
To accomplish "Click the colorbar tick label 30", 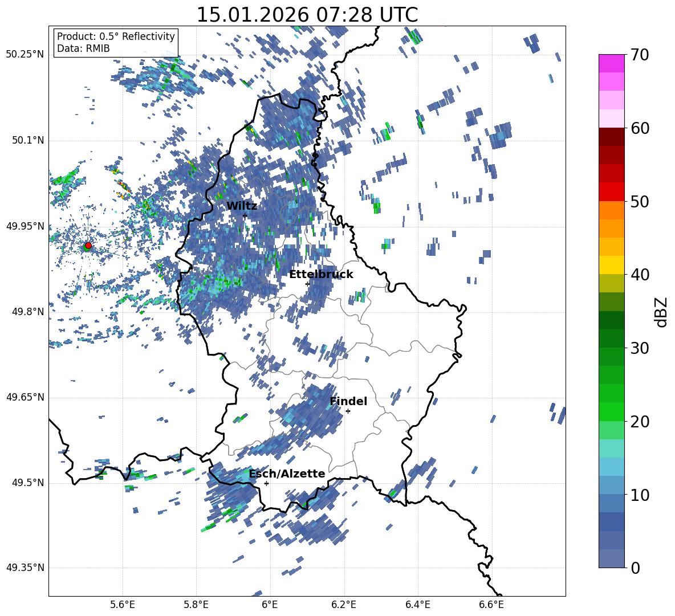I will point(640,348).
